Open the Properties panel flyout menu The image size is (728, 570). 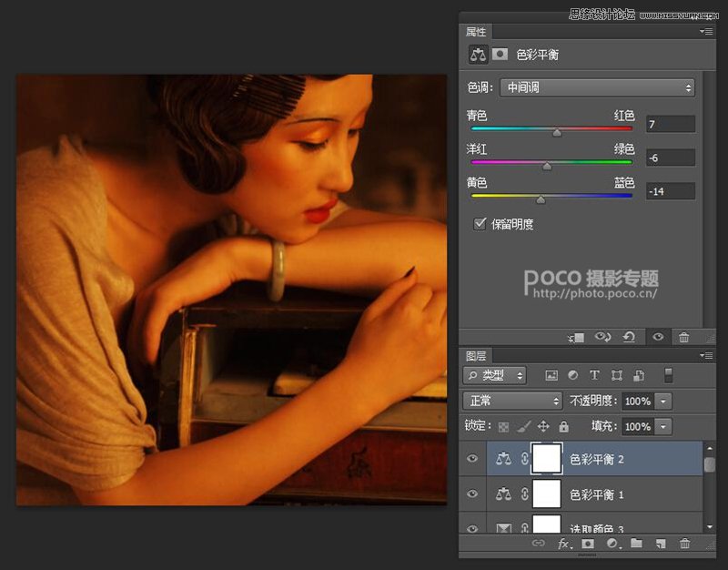pyautogui.click(x=706, y=32)
